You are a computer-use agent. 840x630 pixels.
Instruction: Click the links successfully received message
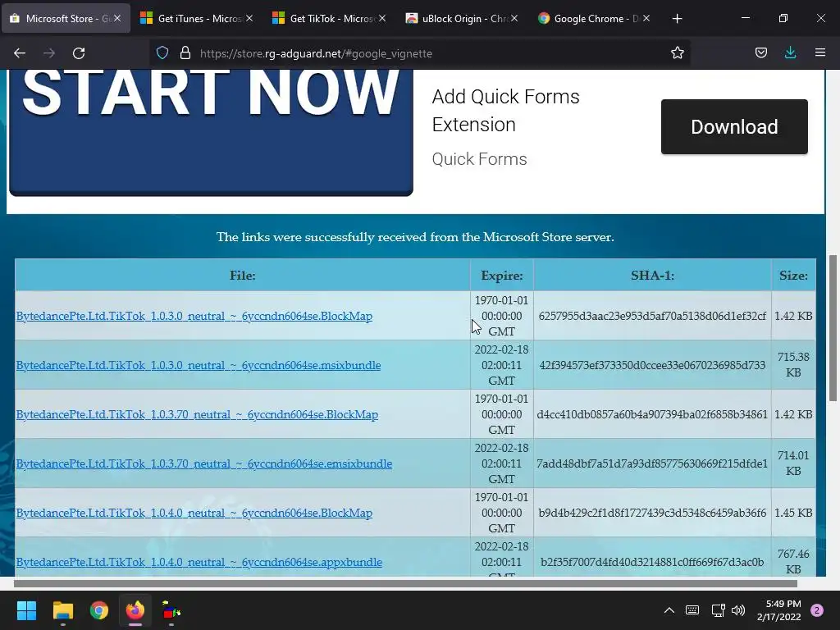tap(415, 237)
